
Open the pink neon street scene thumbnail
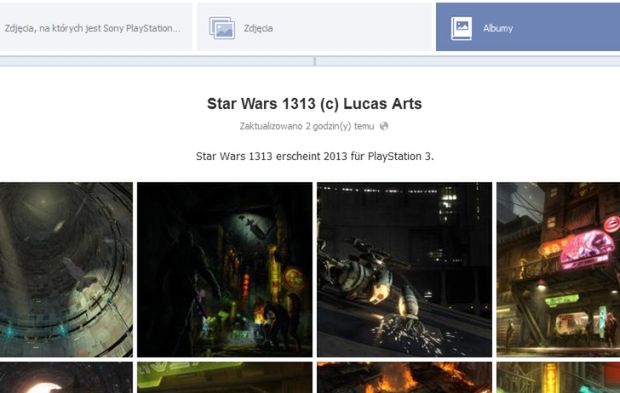coord(558,270)
